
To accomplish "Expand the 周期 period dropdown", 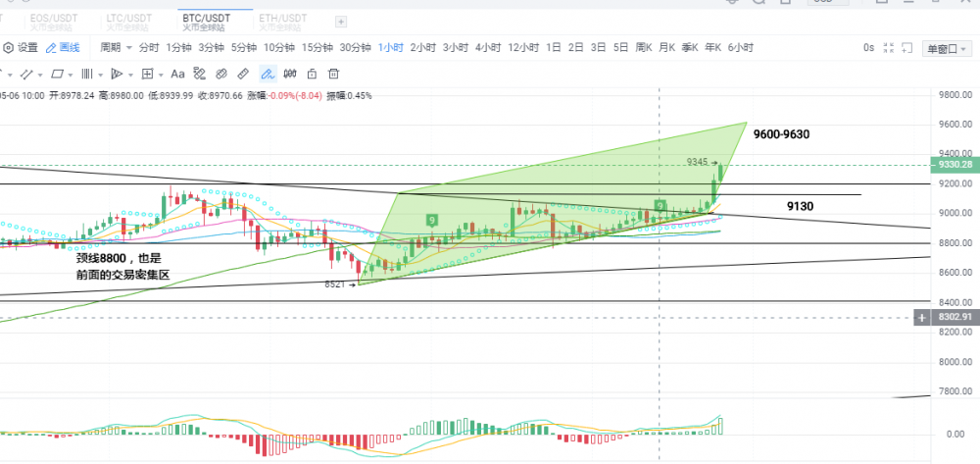I will [116, 47].
